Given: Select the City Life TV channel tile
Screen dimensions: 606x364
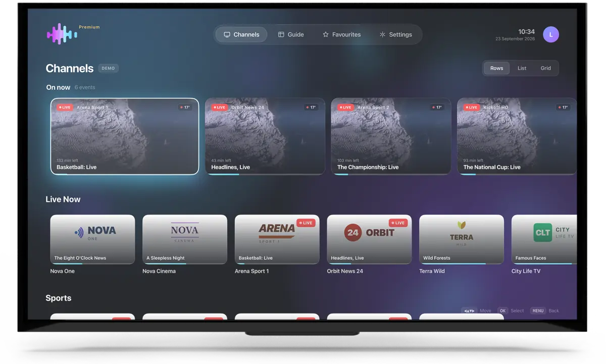Looking at the screenshot, I should [544, 239].
